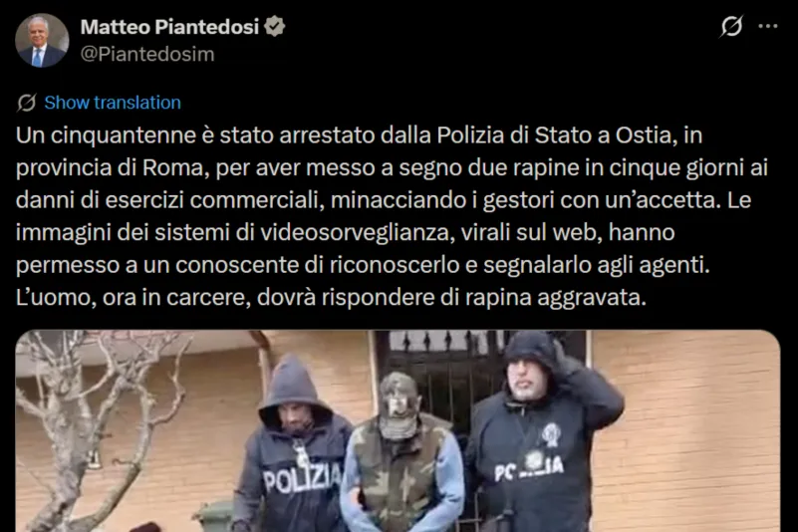This screenshot has width=798, height=532.
Task: Open the Matteo Piantedosi display name link
Action: coord(169,27)
